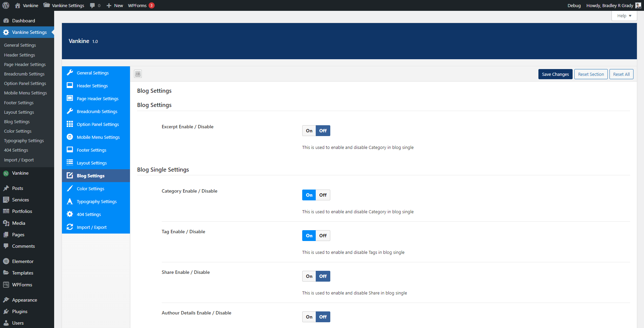Click the Elementor icon in sidebar
Viewport: 644px width, 328px height.
click(x=6, y=261)
